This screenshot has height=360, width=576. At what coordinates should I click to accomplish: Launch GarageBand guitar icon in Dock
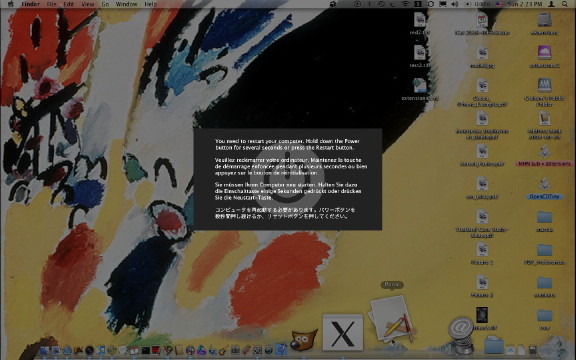tap(224, 350)
